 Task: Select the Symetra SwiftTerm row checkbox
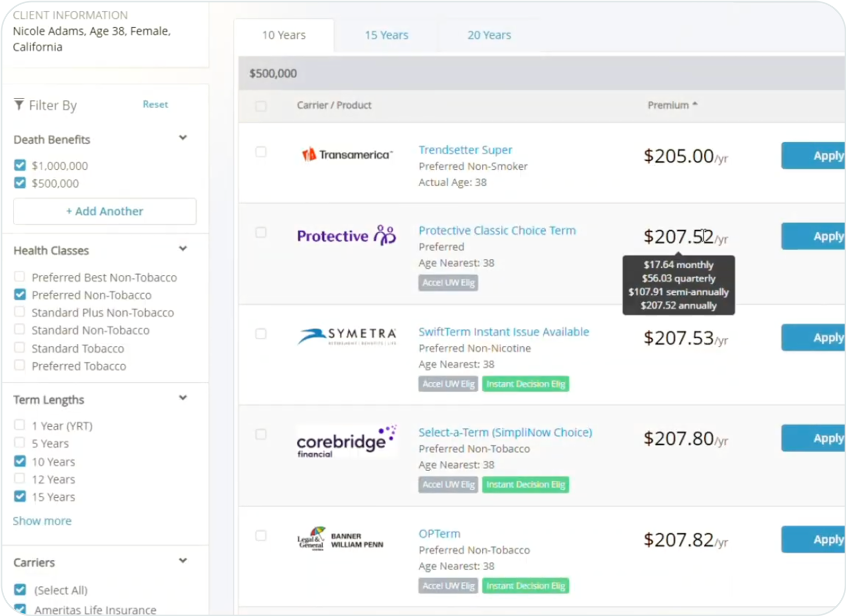[261, 334]
